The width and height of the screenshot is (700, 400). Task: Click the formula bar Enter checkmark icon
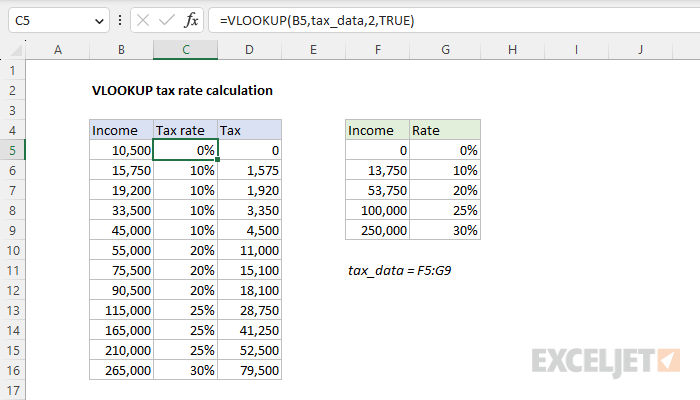167,21
